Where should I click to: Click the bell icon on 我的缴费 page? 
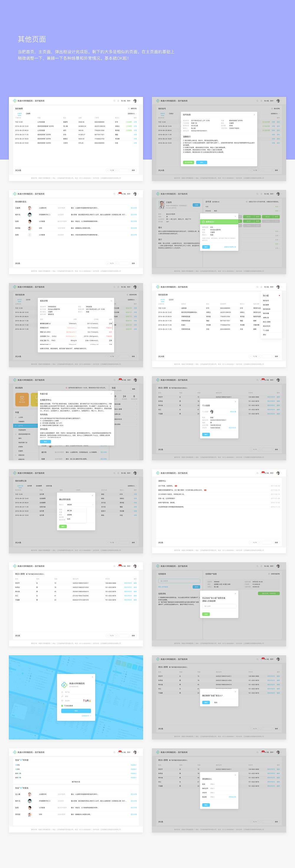118,101
